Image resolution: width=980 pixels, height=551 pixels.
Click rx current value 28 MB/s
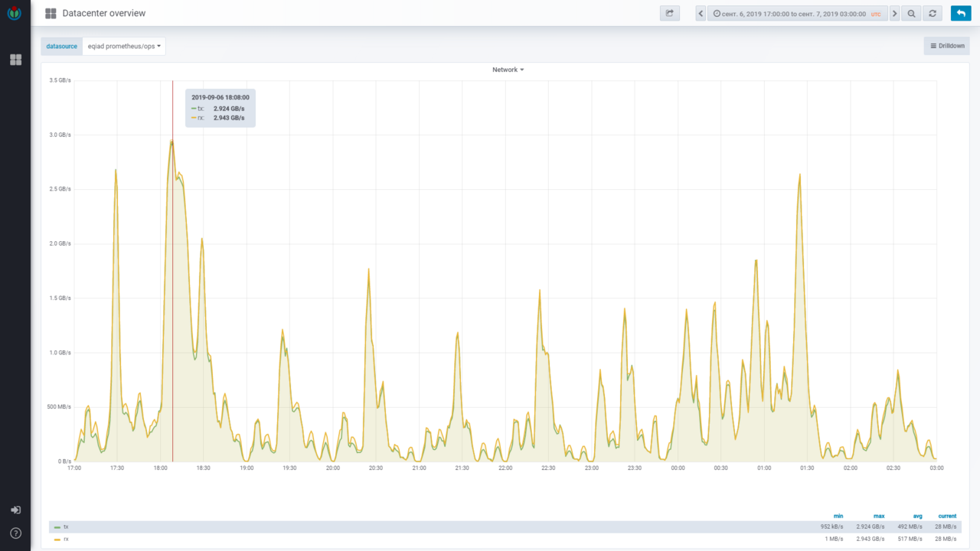[x=945, y=539]
